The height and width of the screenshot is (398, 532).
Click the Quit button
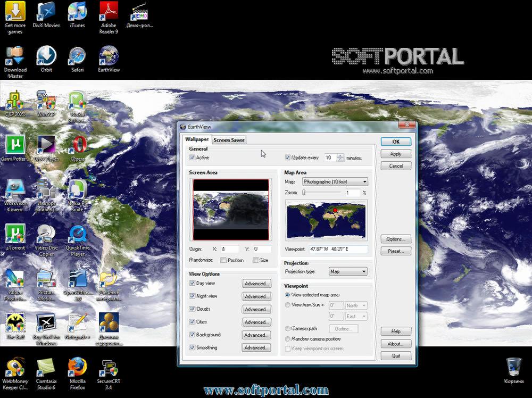point(396,355)
